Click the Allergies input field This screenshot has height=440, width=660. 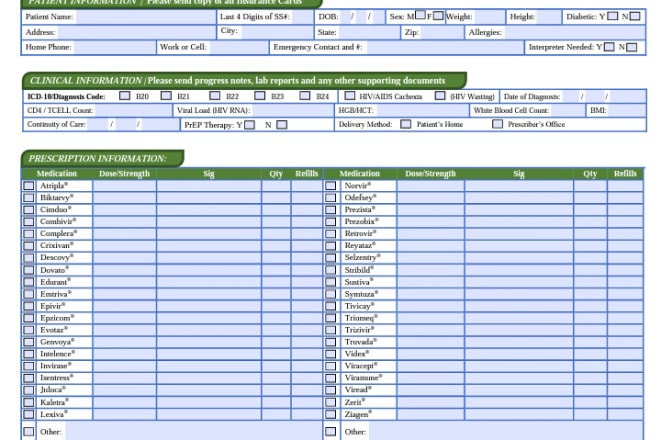tap(575, 32)
